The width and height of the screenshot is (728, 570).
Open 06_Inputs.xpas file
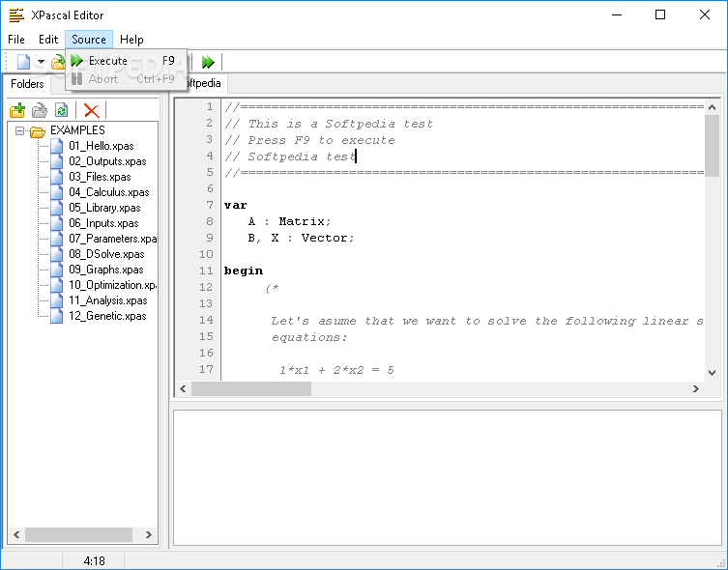(103, 223)
